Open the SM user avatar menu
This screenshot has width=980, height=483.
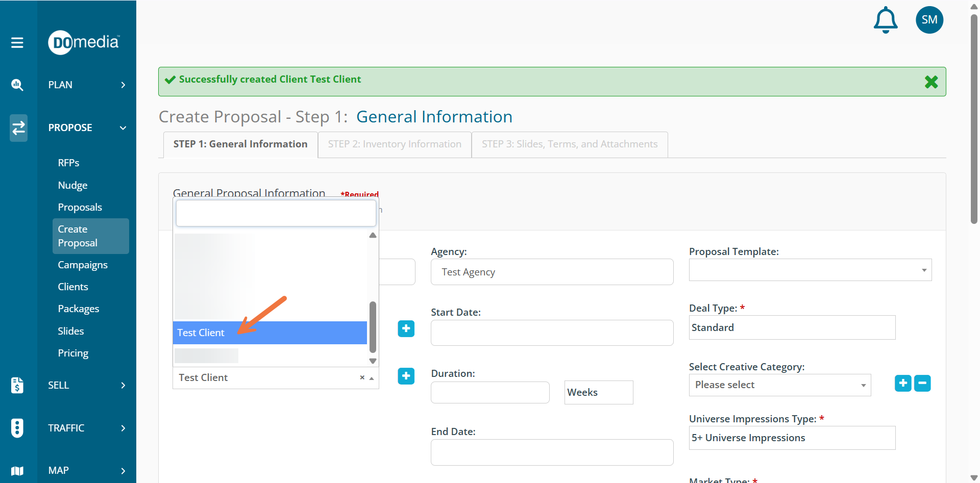[929, 20]
